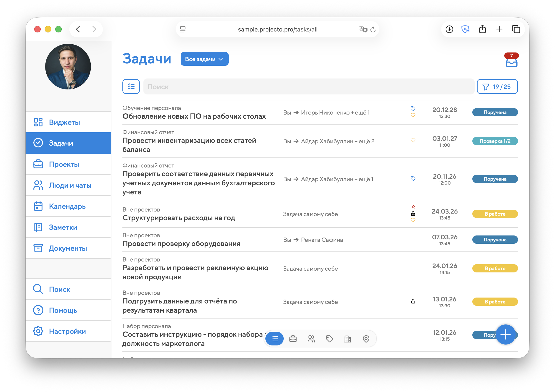Image resolution: width=555 pixels, height=392 pixels.
Task: Open Проекты in the sidebar
Action: pos(64,164)
